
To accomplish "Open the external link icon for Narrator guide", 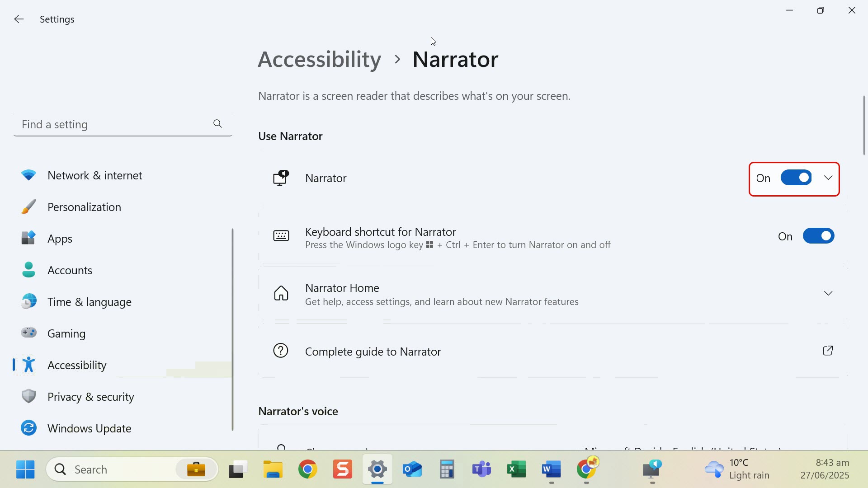I will click(828, 351).
